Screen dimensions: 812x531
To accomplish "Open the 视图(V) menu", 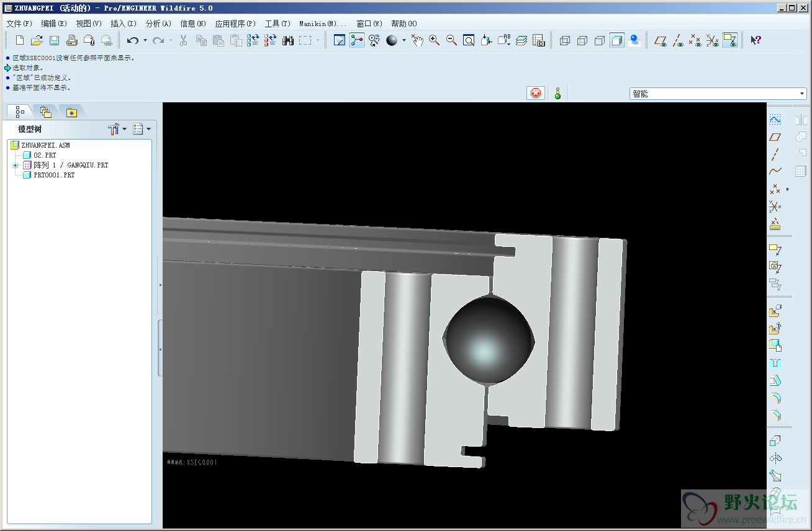I will pyautogui.click(x=89, y=24).
